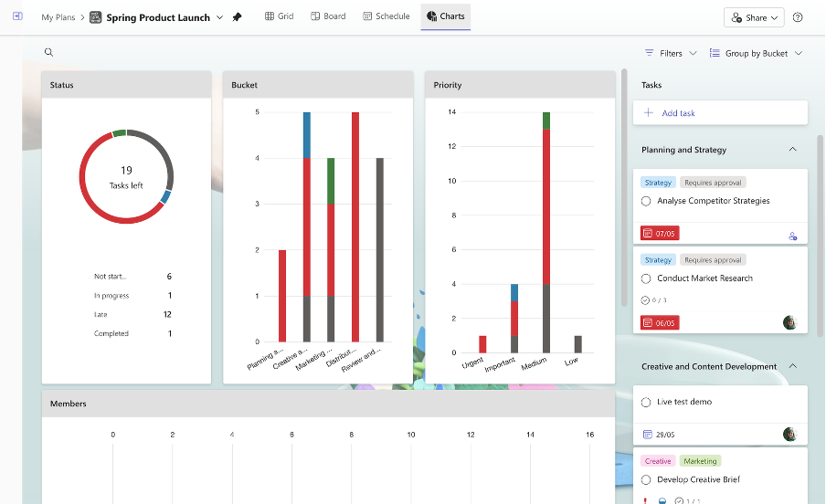Switch to the Board tab

[x=328, y=16]
